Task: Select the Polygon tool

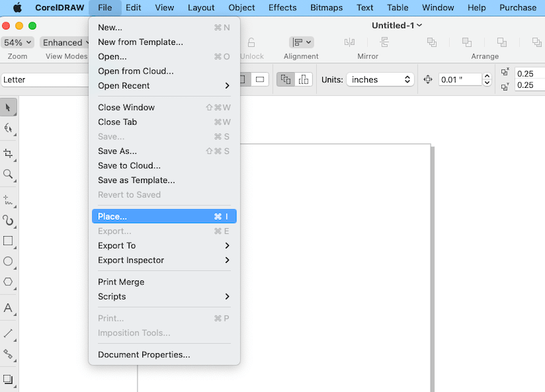Action: tap(8, 282)
